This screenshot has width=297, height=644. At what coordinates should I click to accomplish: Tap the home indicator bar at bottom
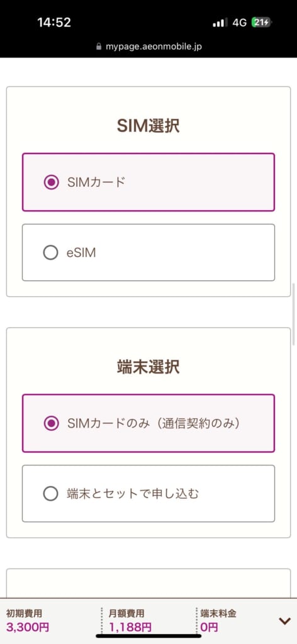(x=148, y=636)
